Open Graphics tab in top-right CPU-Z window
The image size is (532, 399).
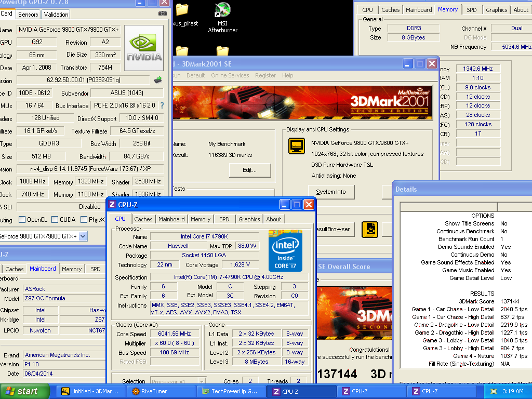[496, 10]
